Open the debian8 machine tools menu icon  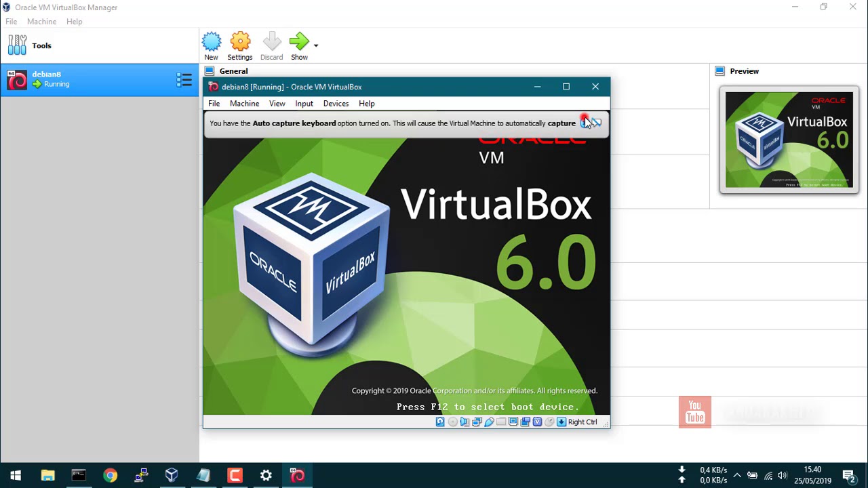tap(184, 80)
